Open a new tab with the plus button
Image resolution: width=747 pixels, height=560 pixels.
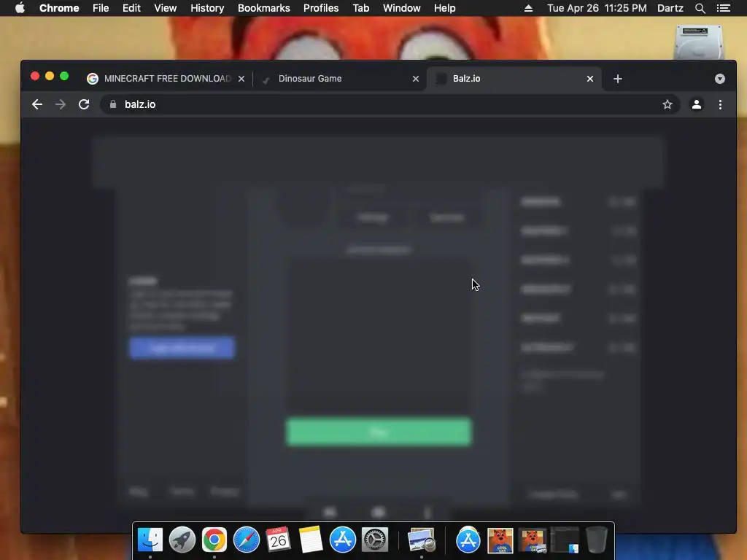point(618,79)
